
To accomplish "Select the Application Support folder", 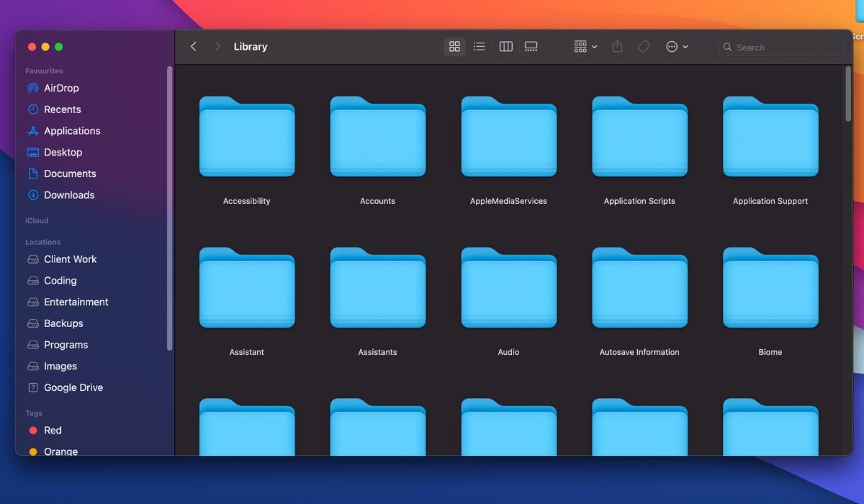I will click(770, 137).
